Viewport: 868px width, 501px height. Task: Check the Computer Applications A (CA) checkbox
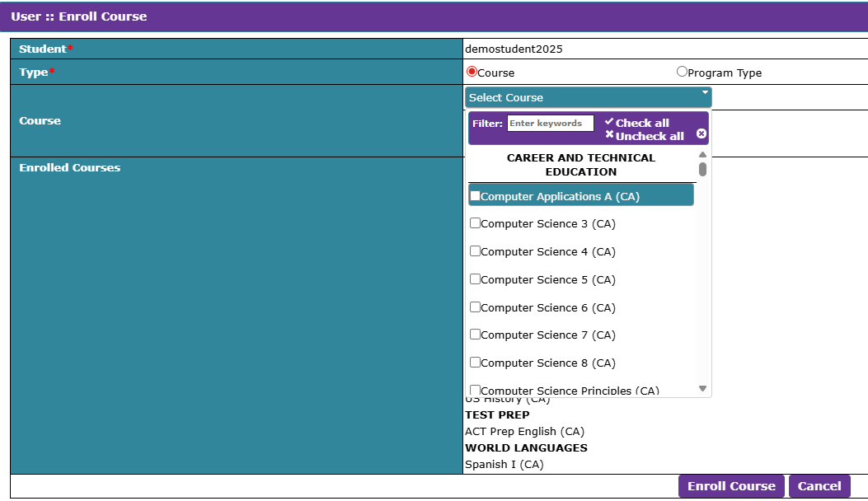click(x=475, y=195)
